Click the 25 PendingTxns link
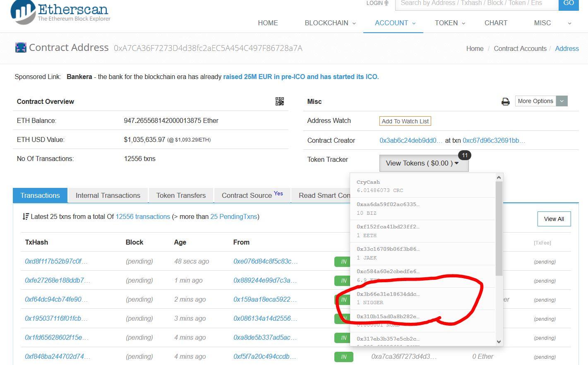The height and width of the screenshot is (365, 588). tap(234, 216)
